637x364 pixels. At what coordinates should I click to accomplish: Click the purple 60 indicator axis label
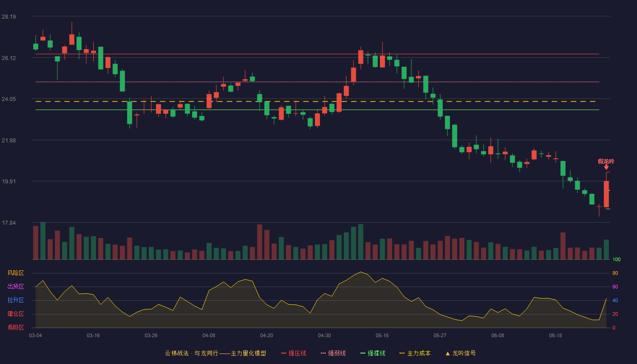pyautogui.click(x=615, y=287)
